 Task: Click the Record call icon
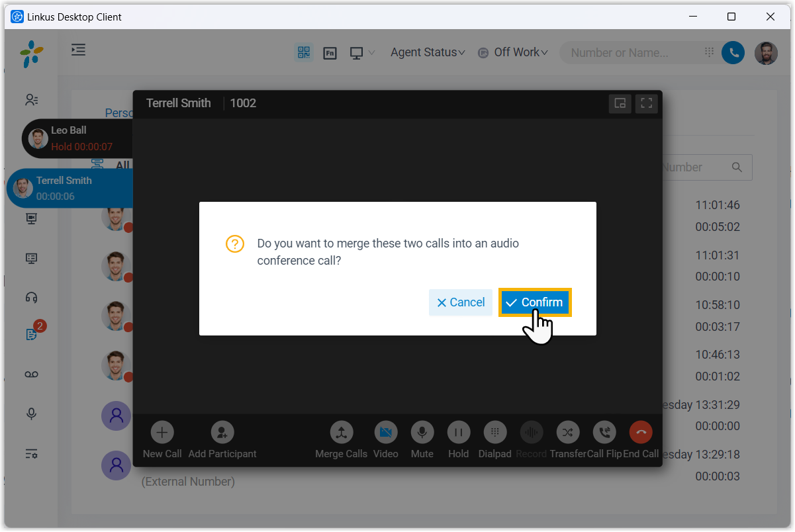pos(532,433)
